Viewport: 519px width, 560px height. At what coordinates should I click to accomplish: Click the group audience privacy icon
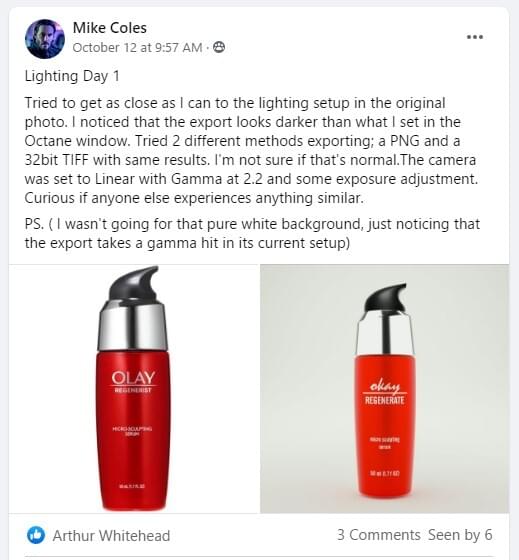219,47
